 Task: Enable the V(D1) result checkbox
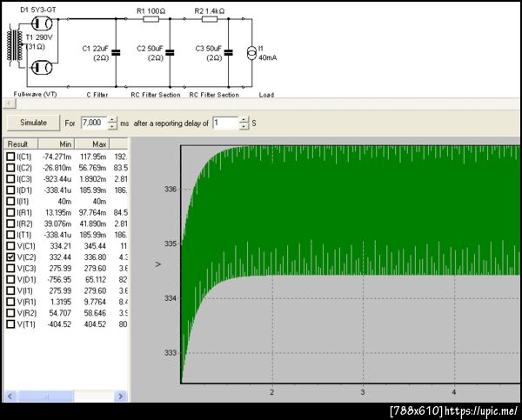[11, 279]
